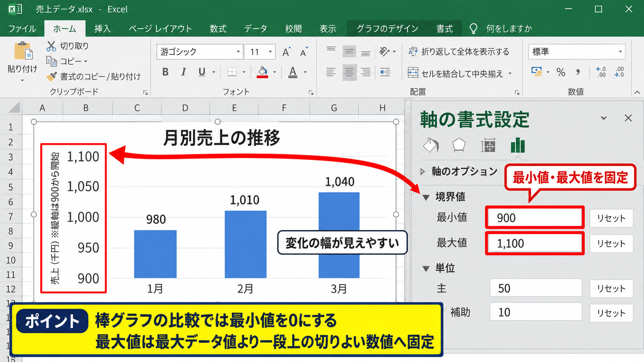Image resolution: width=644 pixels, height=362 pixels.
Task: Click the Decrease Decimal icon
Action: pyautogui.click(x=619, y=72)
